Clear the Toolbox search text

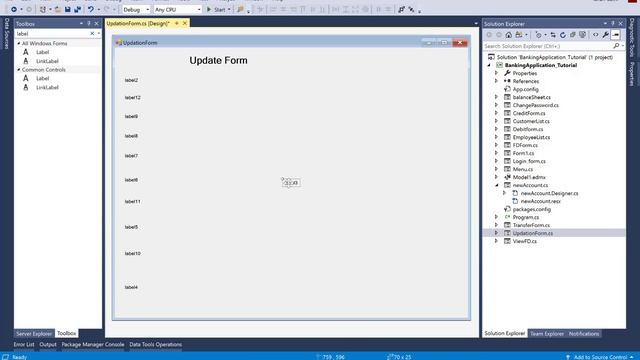point(92,33)
